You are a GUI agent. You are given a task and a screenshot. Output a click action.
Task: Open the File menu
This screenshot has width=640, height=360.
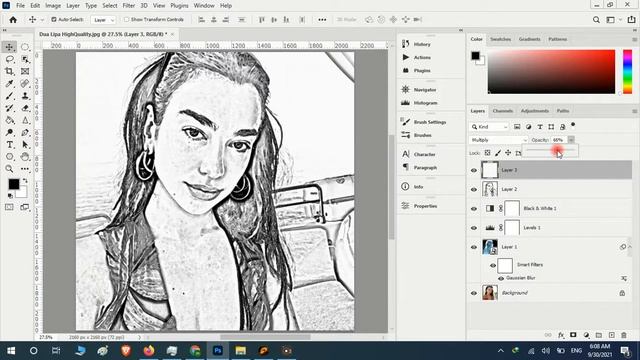20,6
